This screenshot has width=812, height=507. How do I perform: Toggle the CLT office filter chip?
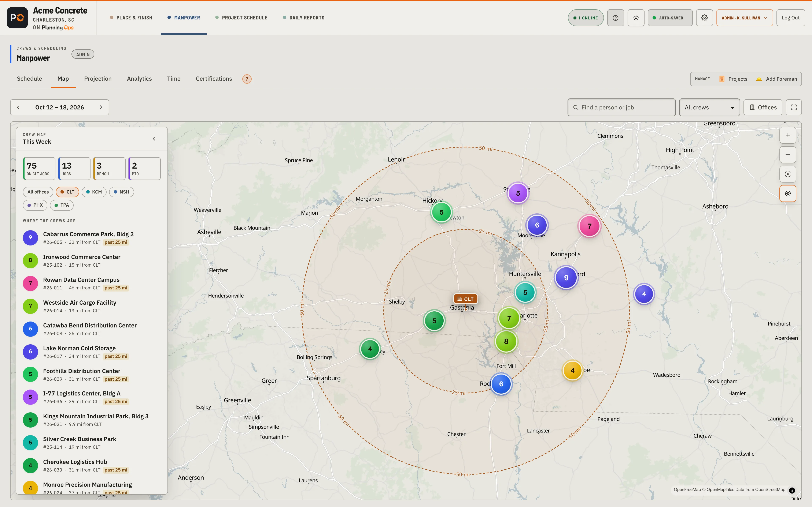[67, 192]
